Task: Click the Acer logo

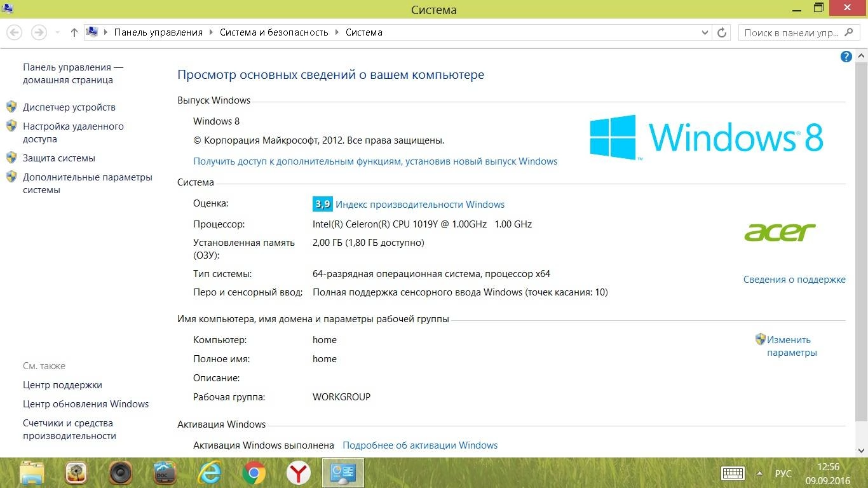Action: tap(780, 232)
